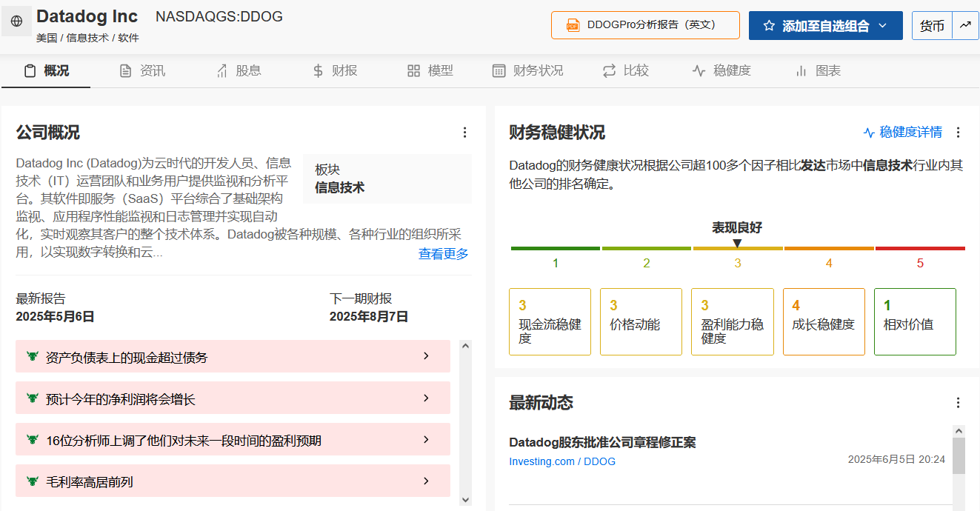Click bull icon on 资产负债表 row
The width and height of the screenshot is (980, 511).
pos(33,356)
